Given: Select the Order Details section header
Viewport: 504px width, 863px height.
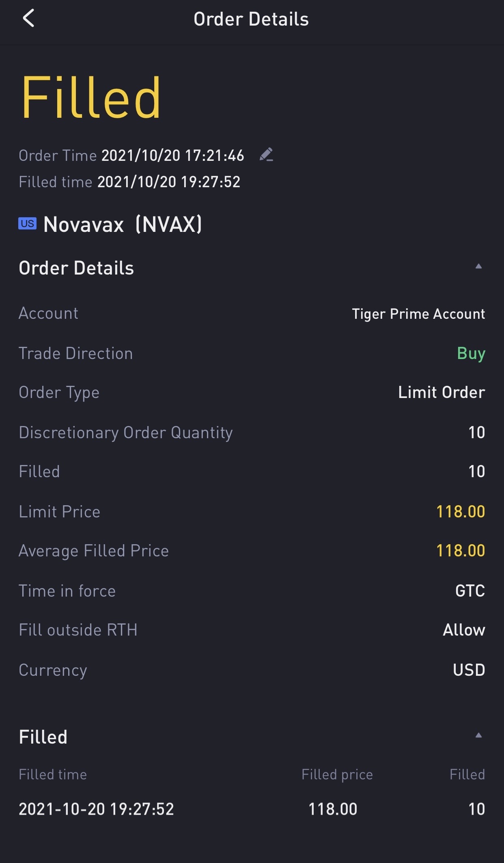Looking at the screenshot, I should 76,268.
